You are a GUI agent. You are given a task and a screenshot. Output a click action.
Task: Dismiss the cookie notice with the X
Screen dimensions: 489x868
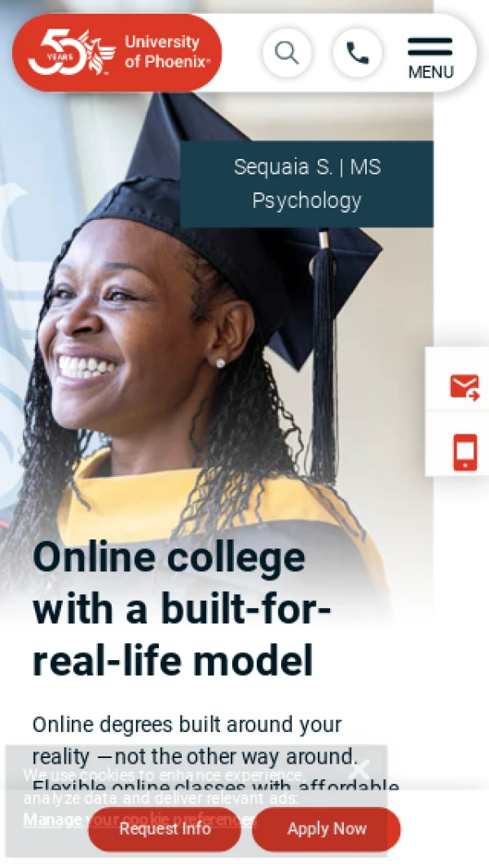pos(359,769)
